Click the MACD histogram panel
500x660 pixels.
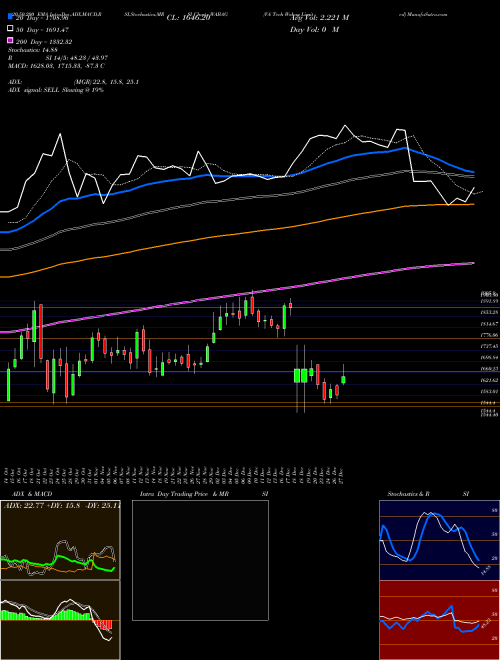tap(60, 620)
